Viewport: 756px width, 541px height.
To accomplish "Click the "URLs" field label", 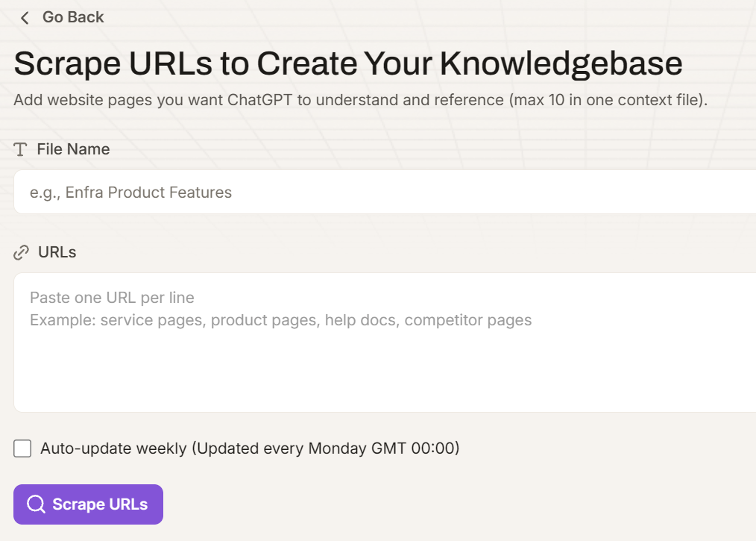I will coord(57,252).
